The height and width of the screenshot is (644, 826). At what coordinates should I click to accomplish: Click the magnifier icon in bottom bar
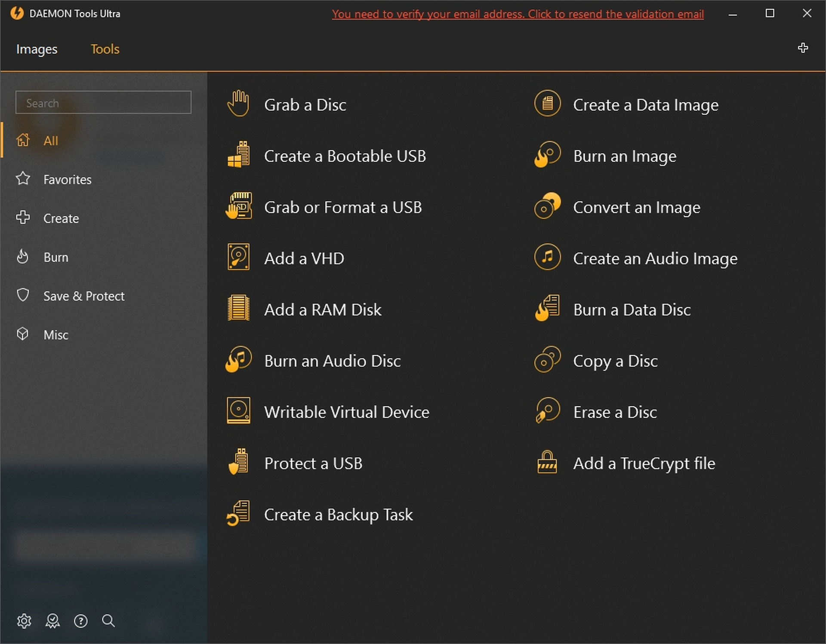(108, 620)
